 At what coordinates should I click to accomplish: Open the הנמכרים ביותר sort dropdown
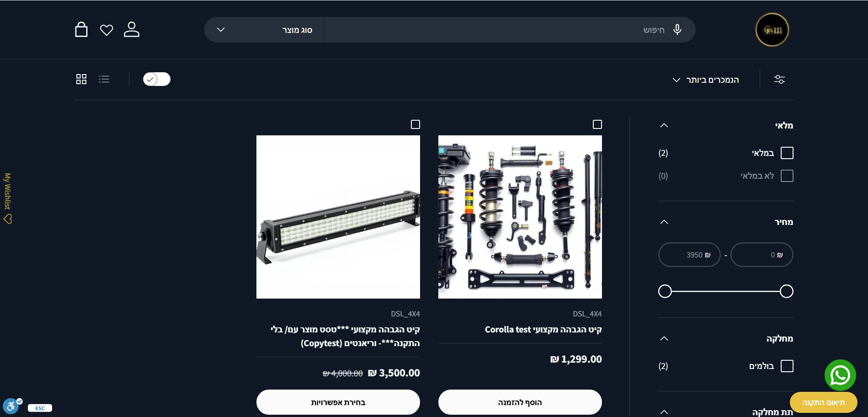click(x=706, y=80)
